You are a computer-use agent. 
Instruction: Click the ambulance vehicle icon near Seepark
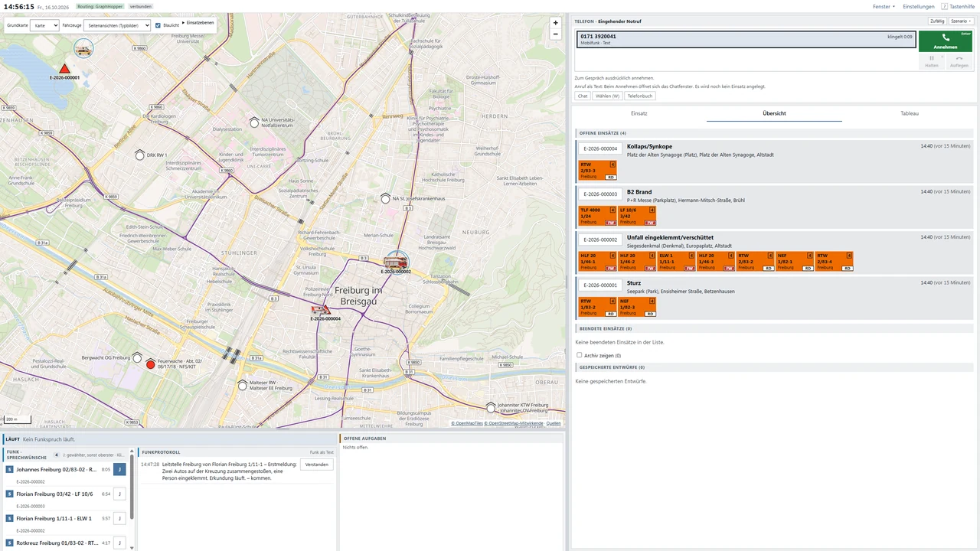click(83, 49)
